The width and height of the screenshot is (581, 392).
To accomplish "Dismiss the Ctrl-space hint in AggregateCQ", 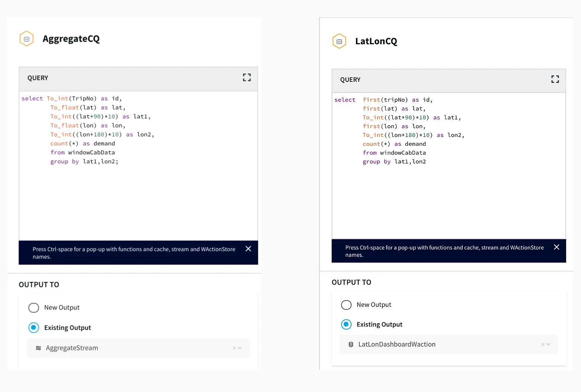I will 248,249.
